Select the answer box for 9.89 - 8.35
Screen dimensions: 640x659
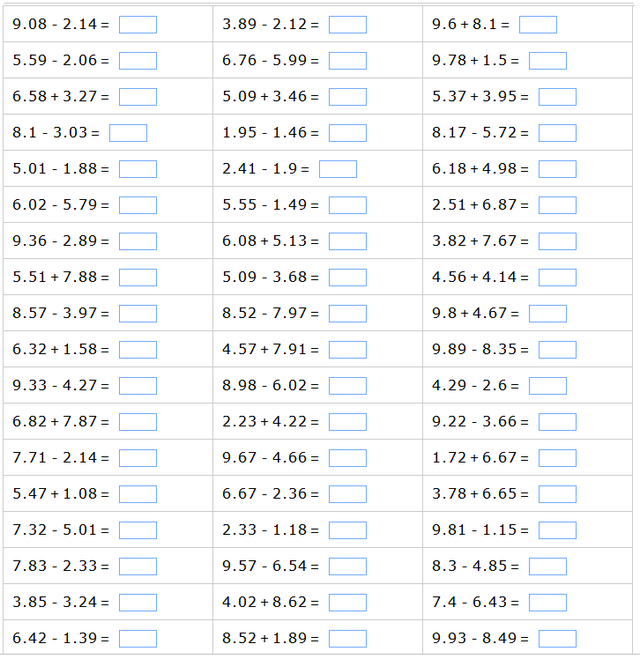(557, 350)
